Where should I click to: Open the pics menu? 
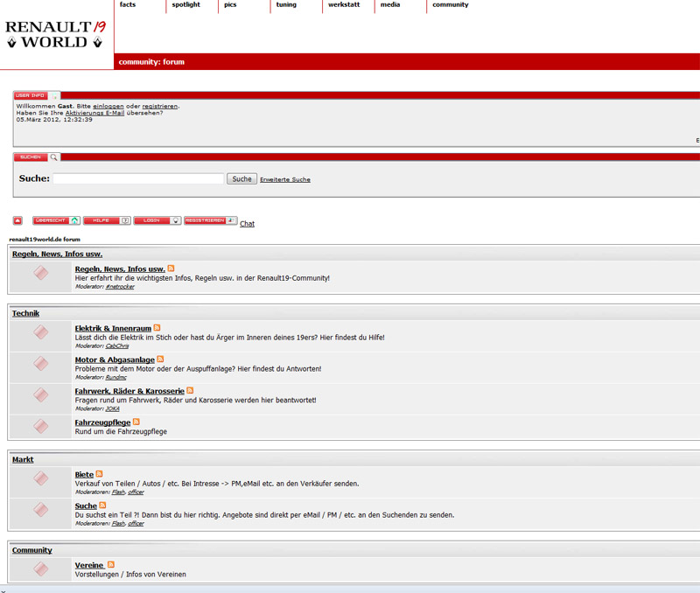tap(230, 4)
